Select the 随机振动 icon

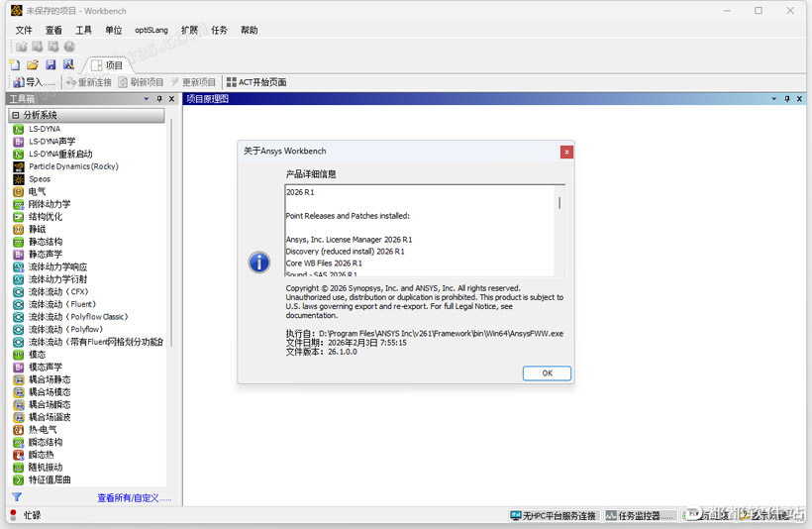pos(18,468)
